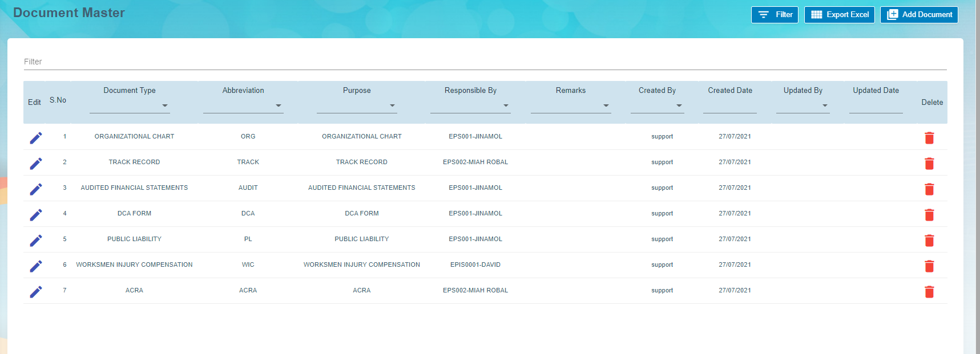Viewport: 980px width, 354px height.
Task: Edit the ORGANIZATIONAL CHART row pencil icon
Action: coord(36,138)
